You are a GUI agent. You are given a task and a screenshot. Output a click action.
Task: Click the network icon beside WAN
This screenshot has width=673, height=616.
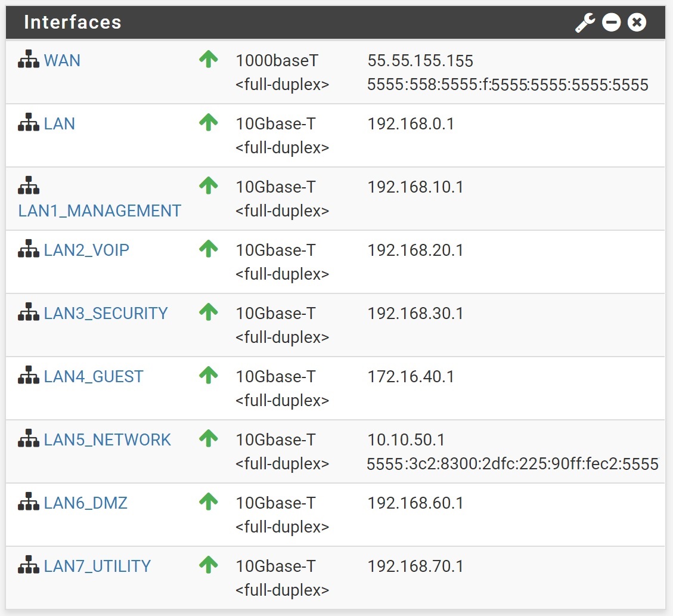point(29,61)
